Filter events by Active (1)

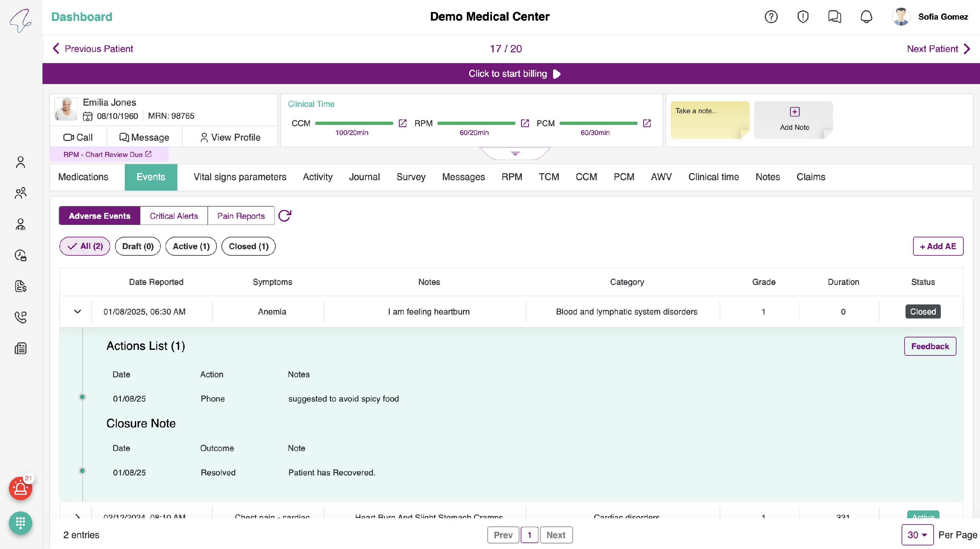coord(191,246)
